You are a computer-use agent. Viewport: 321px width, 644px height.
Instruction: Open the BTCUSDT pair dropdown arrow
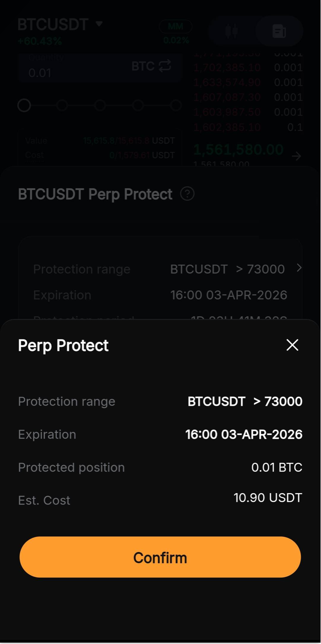tap(99, 24)
